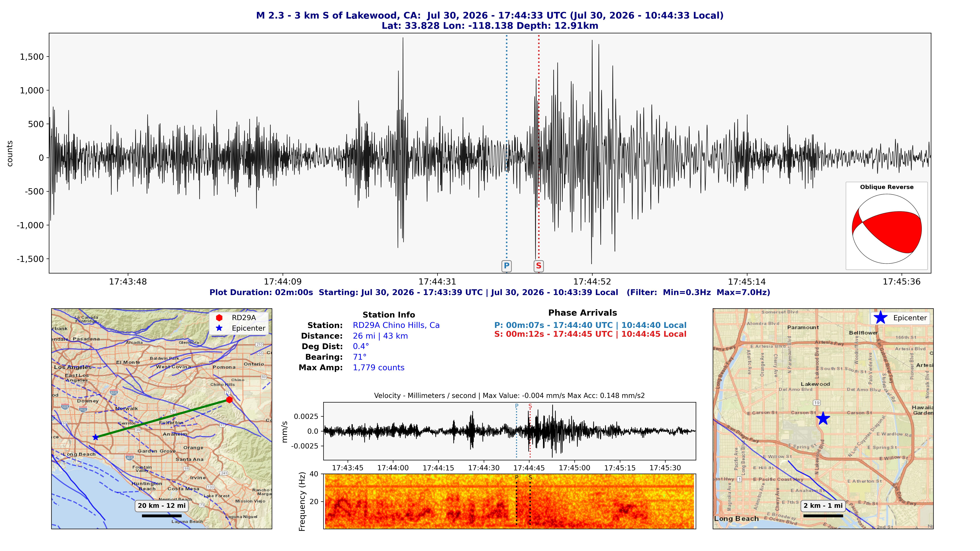Click the Interstate 405 shield near Garden Grove
Viewport: 980px width, 551px height.
tap(129, 457)
